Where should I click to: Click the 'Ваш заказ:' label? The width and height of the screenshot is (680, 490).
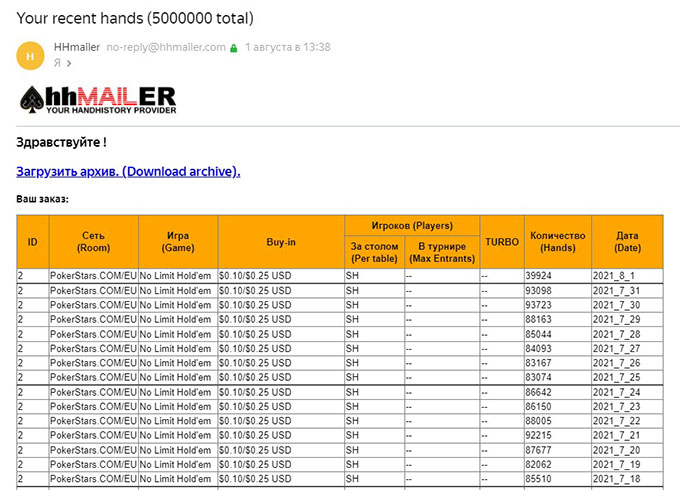click(42, 199)
